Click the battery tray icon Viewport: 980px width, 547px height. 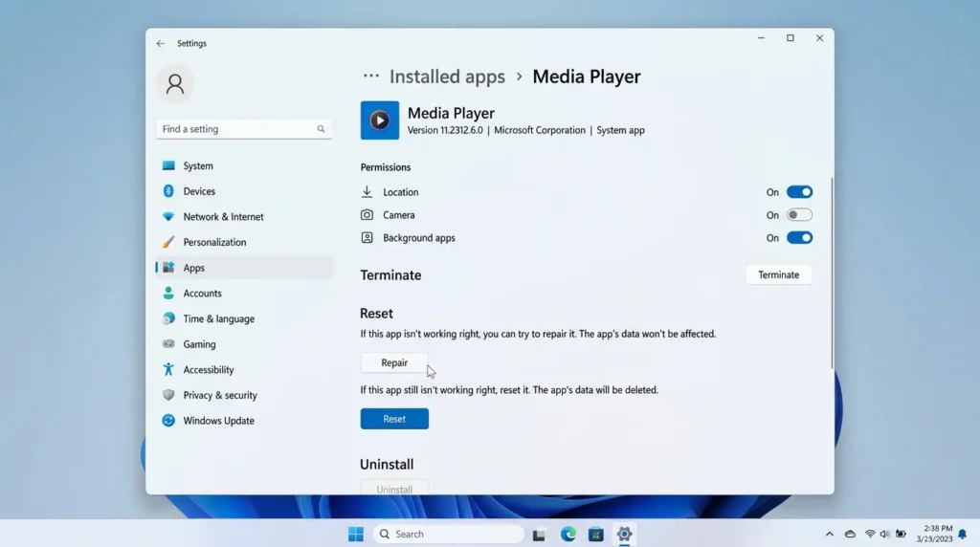901,535
